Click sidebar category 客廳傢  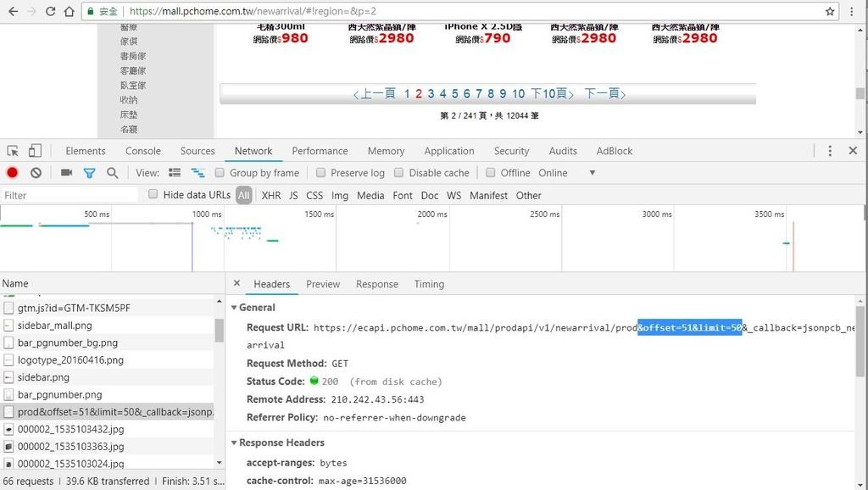point(133,71)
